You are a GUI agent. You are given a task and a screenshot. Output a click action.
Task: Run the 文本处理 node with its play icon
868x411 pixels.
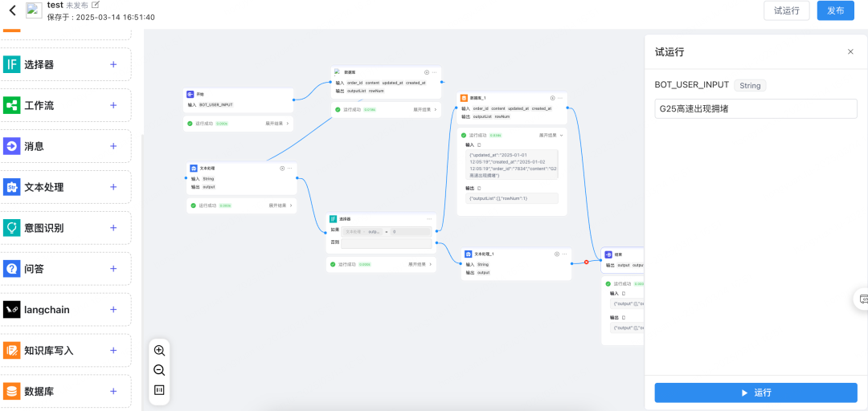point(282,168)
